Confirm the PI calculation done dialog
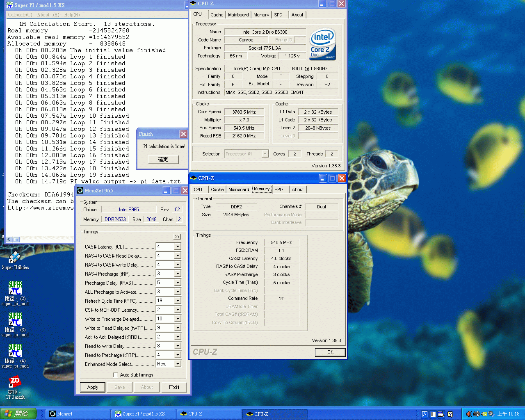The width and height of the screenshot is (525, 420). [x=163, y=160]
